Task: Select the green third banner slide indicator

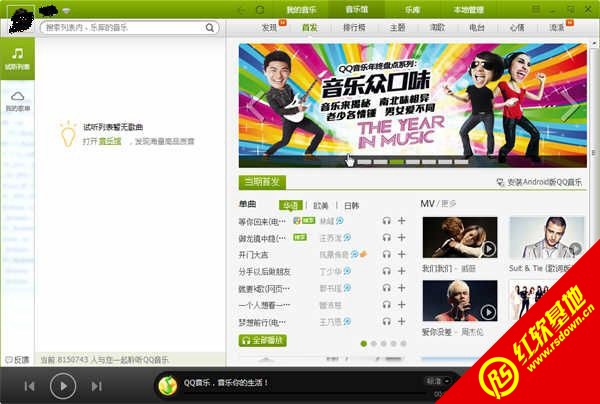Action: [396, 162]
